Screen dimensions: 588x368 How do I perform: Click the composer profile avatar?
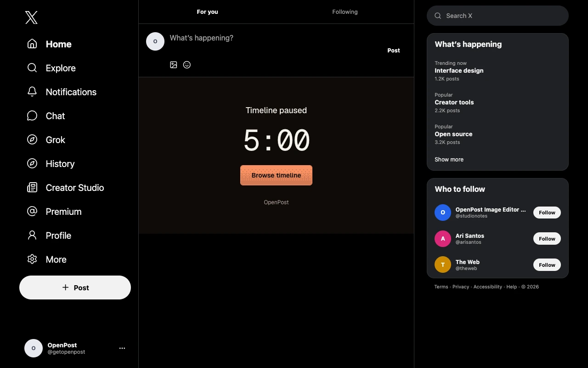(155, 41)
